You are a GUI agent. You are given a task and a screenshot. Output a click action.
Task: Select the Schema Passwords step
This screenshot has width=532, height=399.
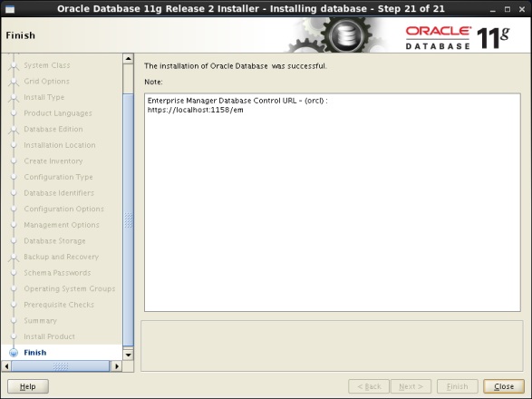[x=57, y=273]
